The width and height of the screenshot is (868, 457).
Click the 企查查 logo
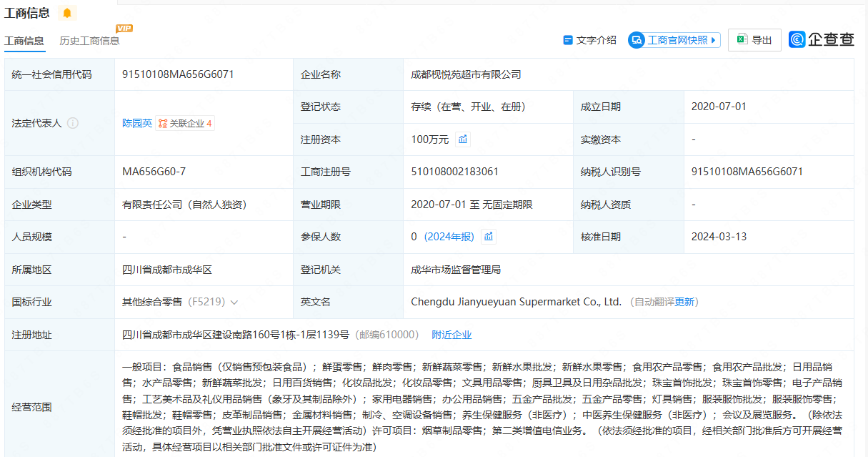[x=822, y=40]
